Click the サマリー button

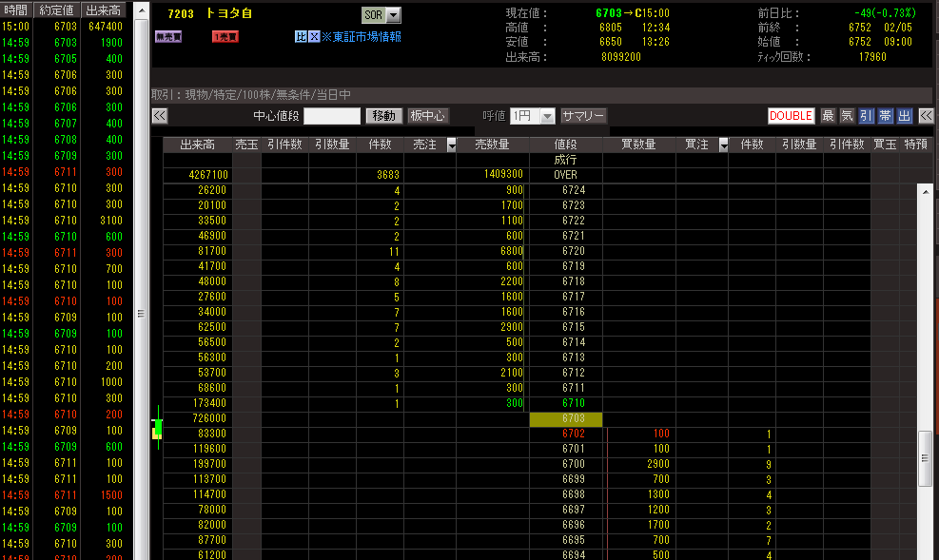click(x=583, y=115)
